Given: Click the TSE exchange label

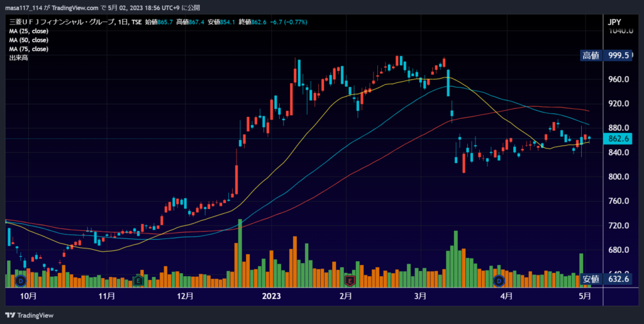Looking at the screenshot, I should pyautogui.click(x=136, y=22).
